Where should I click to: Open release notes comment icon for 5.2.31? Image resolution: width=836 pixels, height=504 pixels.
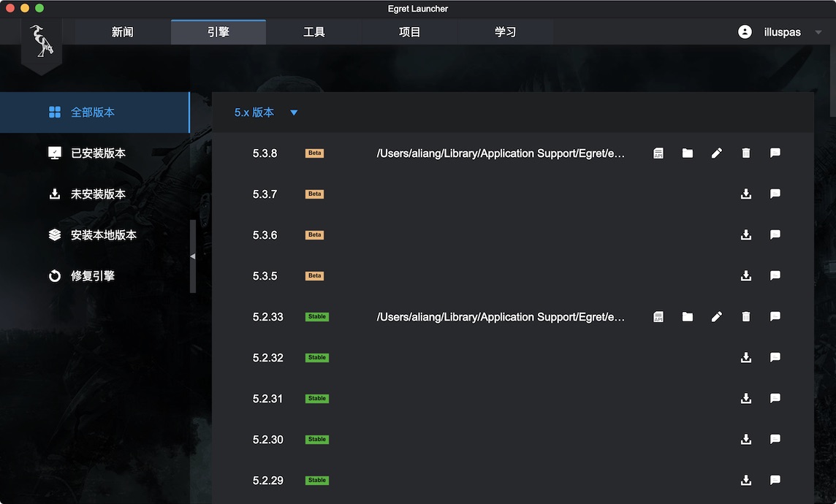775,399
